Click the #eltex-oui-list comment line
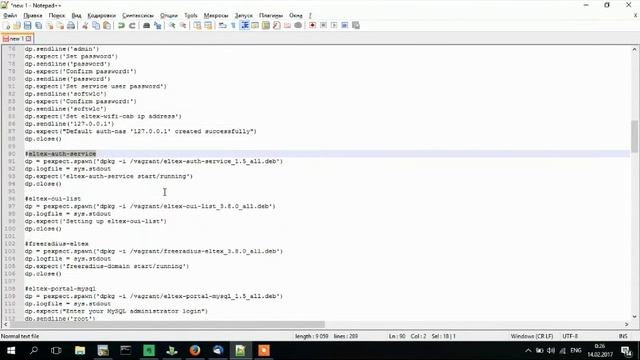This screenshot has width=640, height=360. pos(53,199)
